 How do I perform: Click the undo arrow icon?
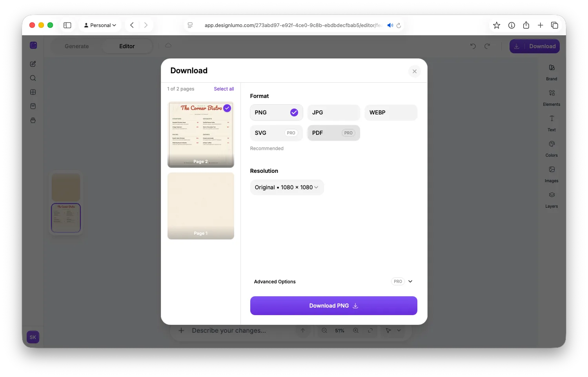(473, 46)
